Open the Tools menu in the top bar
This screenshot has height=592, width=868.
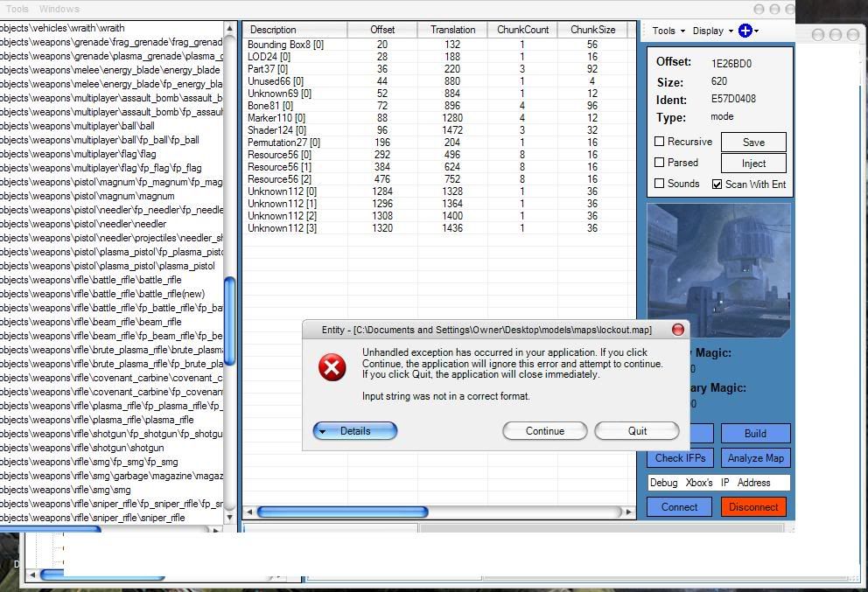17,9
